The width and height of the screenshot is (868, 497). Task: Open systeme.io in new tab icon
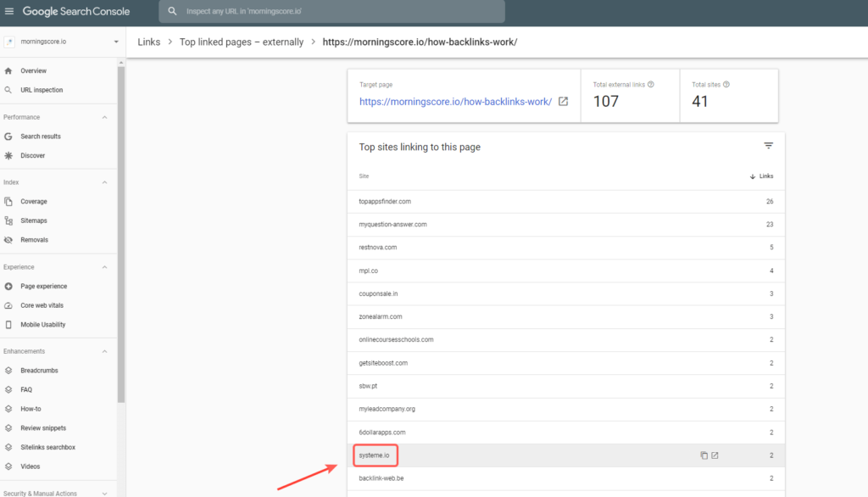(x=715, y=455)
